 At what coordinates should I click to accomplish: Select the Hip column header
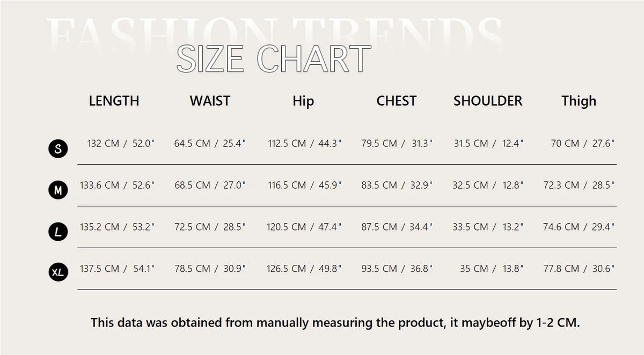tap(303, 101)
